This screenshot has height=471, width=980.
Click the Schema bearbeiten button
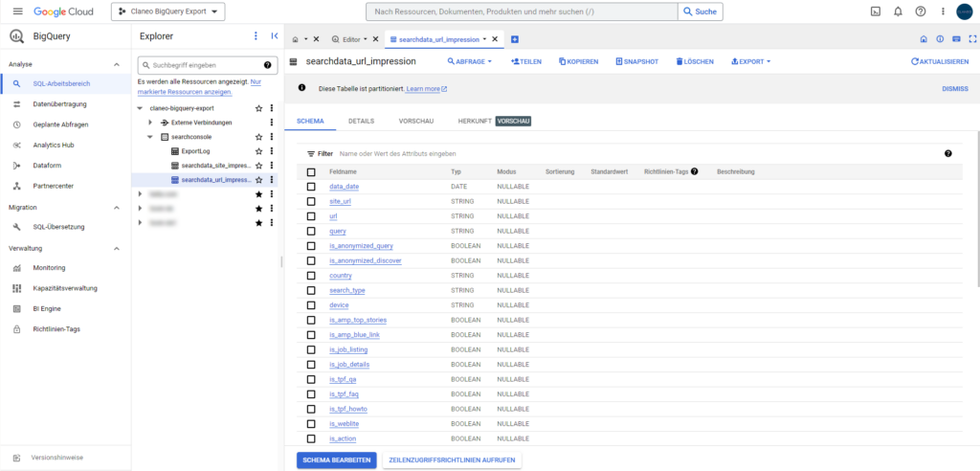[x=336, y=460]
